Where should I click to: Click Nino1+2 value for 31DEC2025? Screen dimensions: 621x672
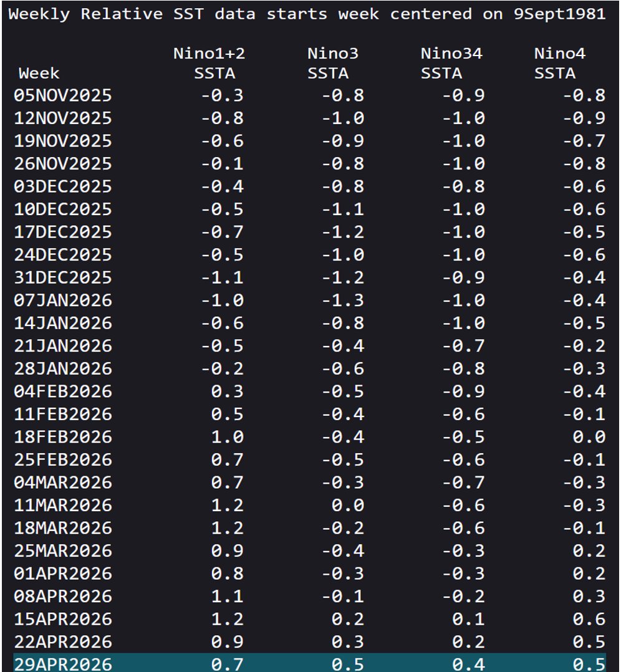tap(223, 277)
